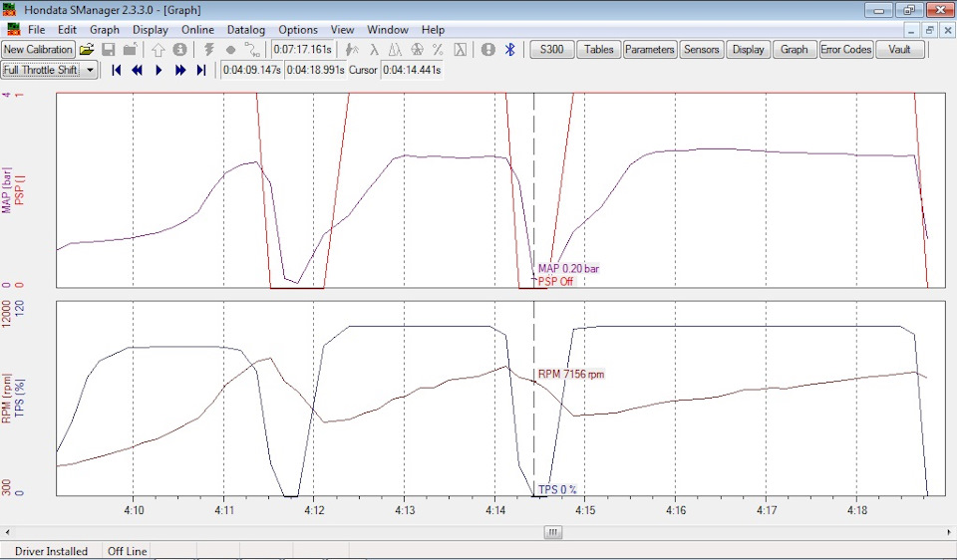
Task: Click the PSP Off cursor label
Action: [x=555, y=282]
